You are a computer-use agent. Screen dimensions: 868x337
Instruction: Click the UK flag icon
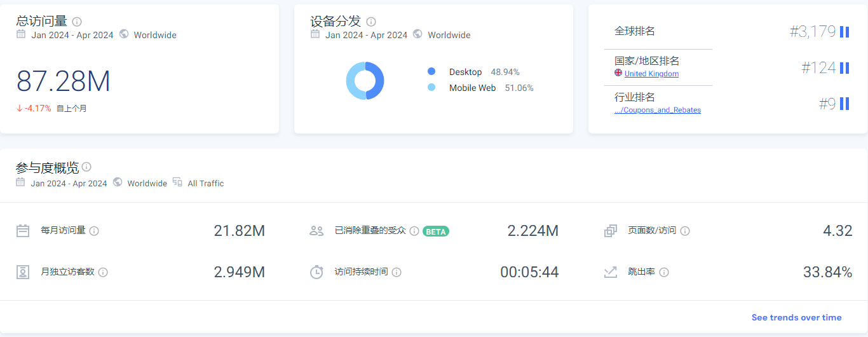click(x=618, y=73)
